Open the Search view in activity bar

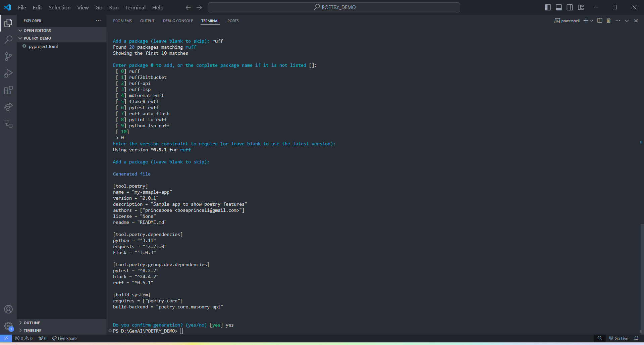(x=8, y=40)
